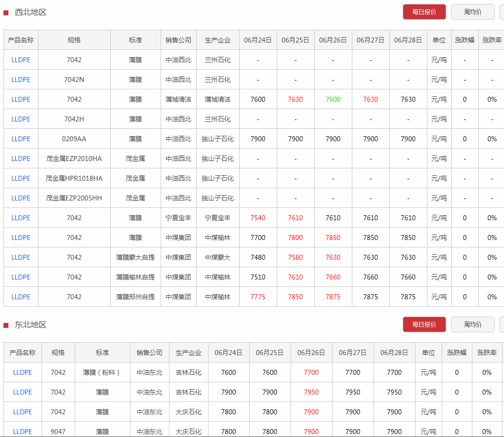Open LLDPE link in 薄膜蒙大自提 row

tap(21, 257)
